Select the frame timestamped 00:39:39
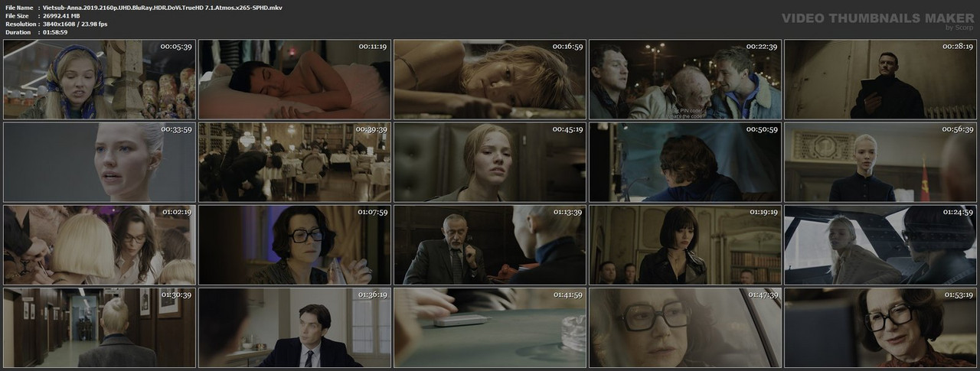Image resolution: width=980 pixels, height=371 pixels. (x=295, y=162)
